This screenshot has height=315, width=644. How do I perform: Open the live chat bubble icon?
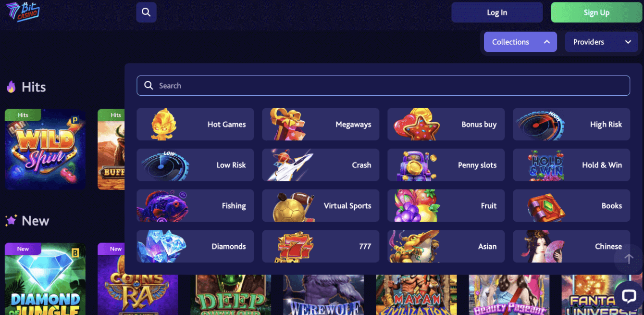click(x=629, y=296)
